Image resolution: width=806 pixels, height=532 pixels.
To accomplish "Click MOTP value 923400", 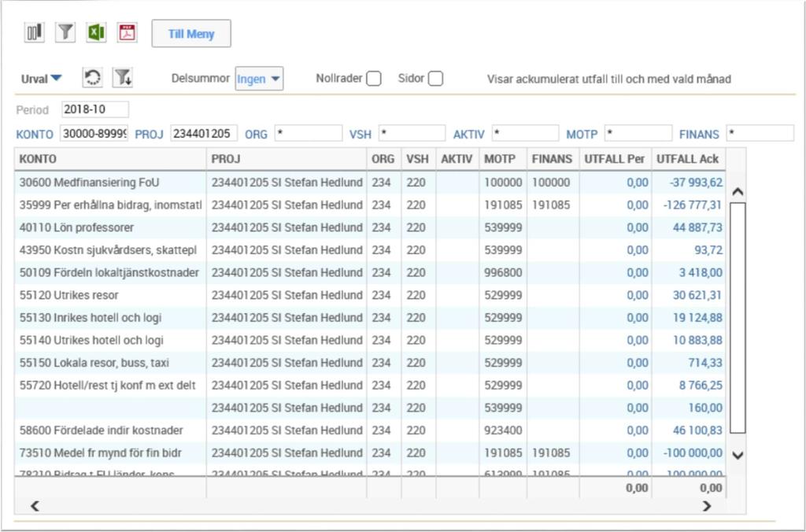I will [503, 430].
